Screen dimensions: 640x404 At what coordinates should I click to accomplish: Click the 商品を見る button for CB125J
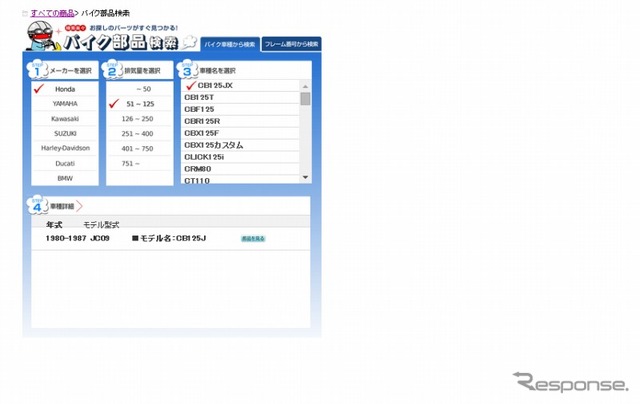[x=253, y=239]
